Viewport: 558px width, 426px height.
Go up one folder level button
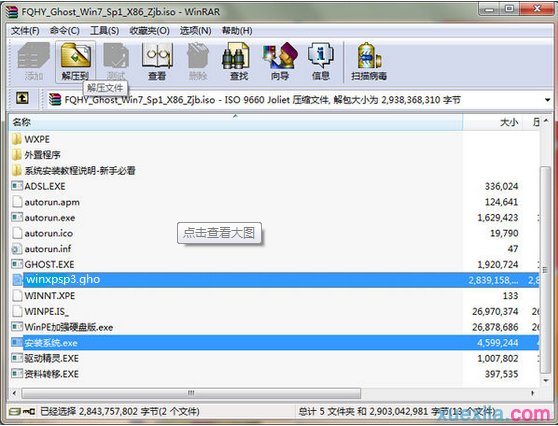pos(22,98)
